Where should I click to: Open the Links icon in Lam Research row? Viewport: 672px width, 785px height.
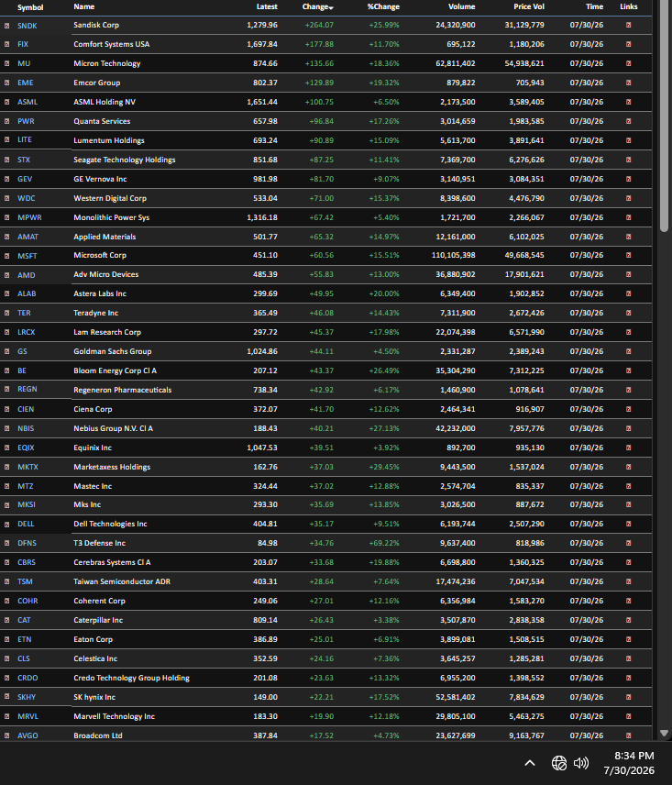[x=629, y=332]
